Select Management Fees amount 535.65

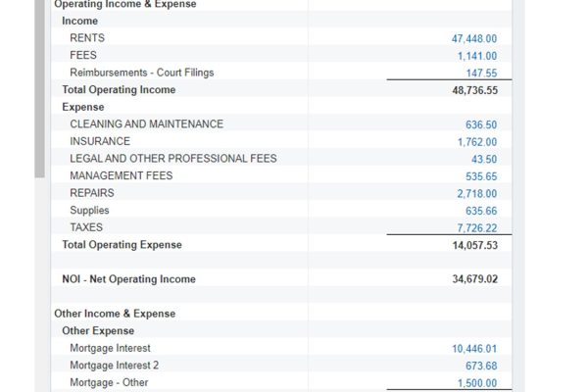(481, 176)
